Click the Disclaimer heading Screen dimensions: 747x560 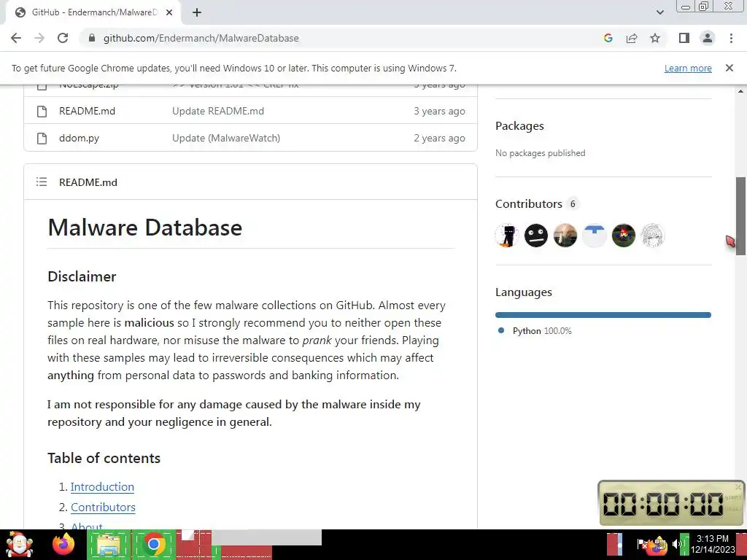[82, 276]
